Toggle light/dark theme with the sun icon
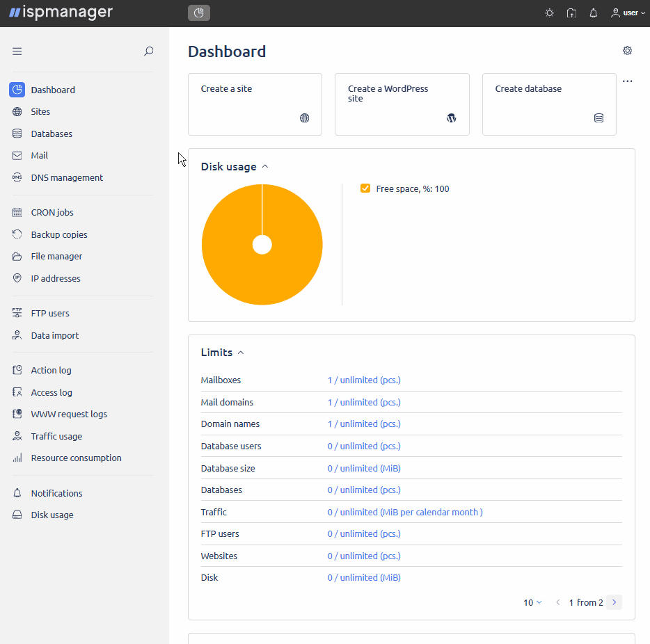Viewport: 650px width, 644px height. click(x=549, y=13)
